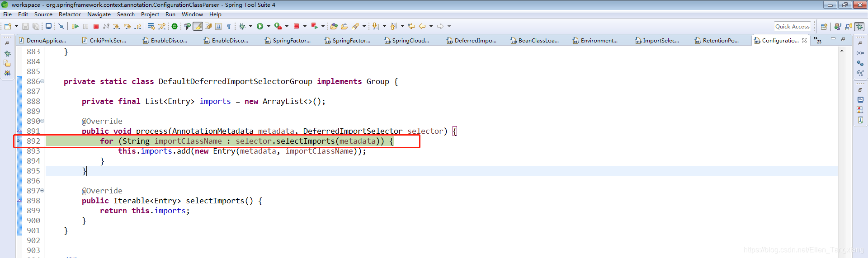
Task: Click Run Last Tool with toolbox
Action: [278, 26]
